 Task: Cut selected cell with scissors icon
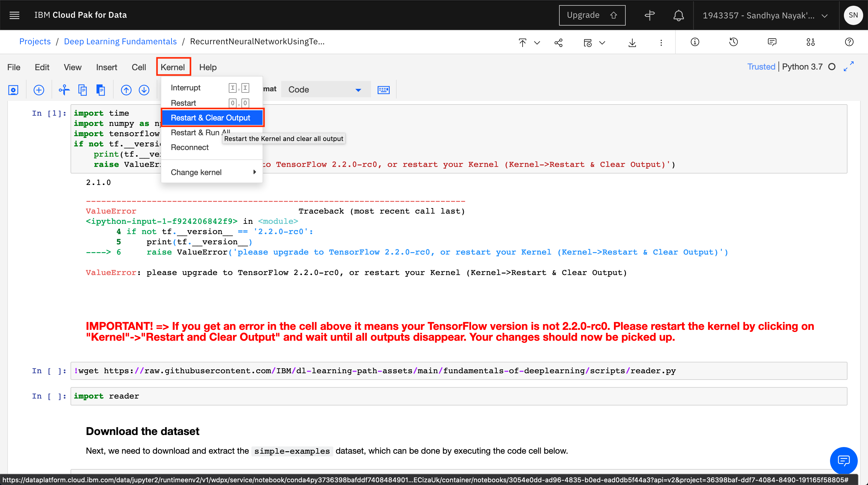[x=64, y=90]
